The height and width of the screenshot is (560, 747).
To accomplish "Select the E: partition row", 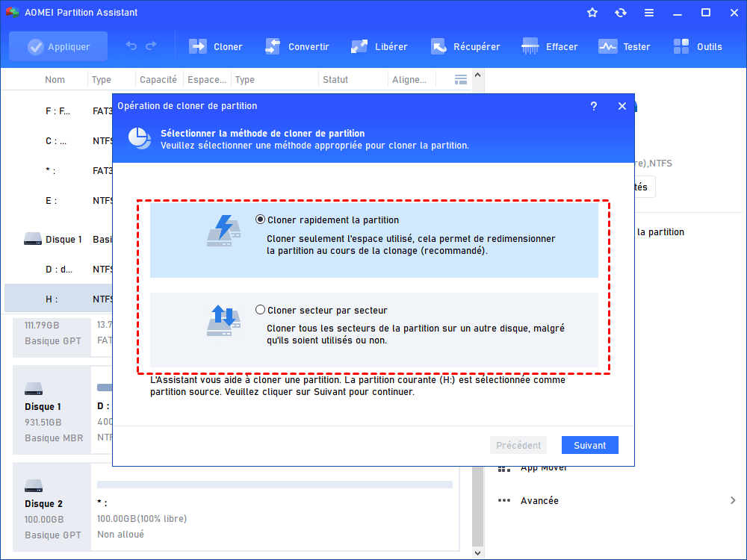I will click(58, 200).
